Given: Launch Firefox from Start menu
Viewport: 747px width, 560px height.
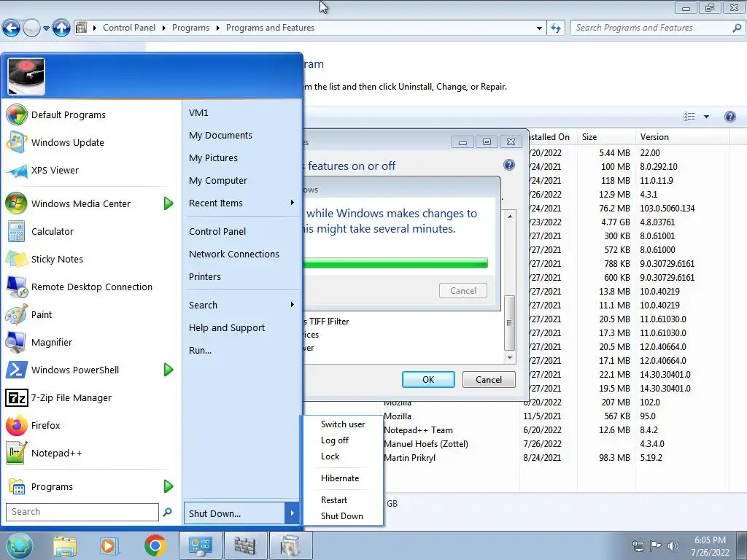Looking at the screenshot, I should 45,425.
